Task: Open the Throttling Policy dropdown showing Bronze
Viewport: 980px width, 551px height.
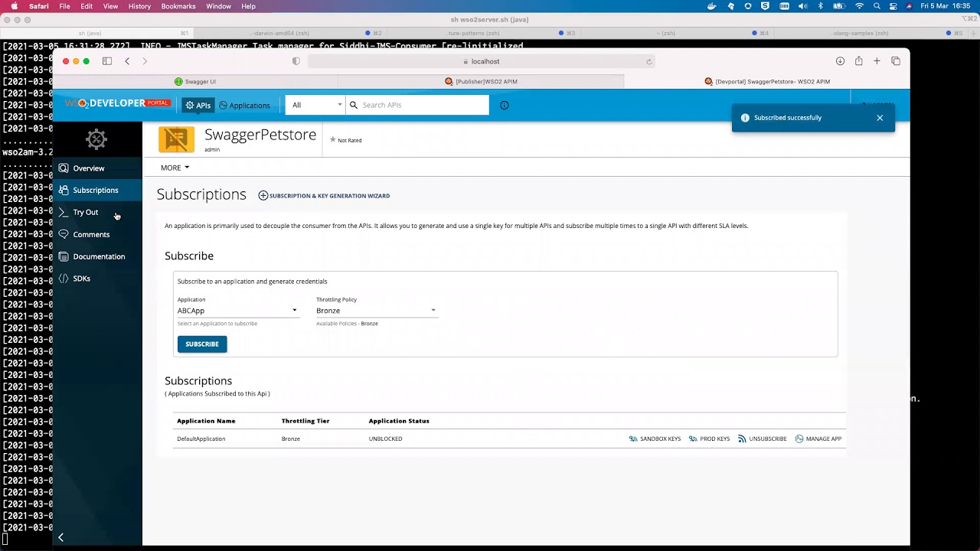Action: [377, 311]
